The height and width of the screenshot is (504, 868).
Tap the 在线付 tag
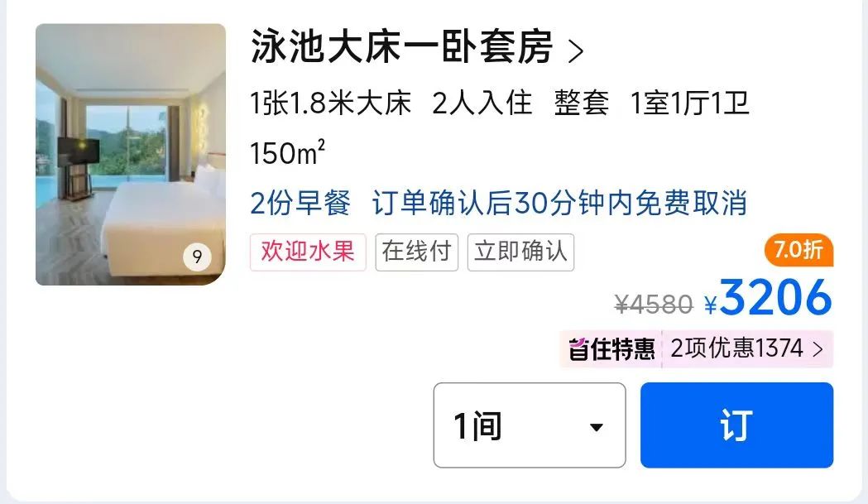point(416,252)
